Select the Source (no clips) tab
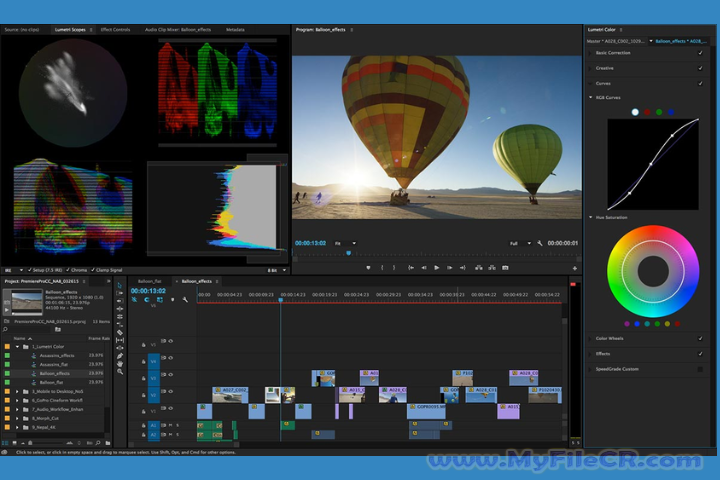Screen dimensions: 720x480 [22, 29]
